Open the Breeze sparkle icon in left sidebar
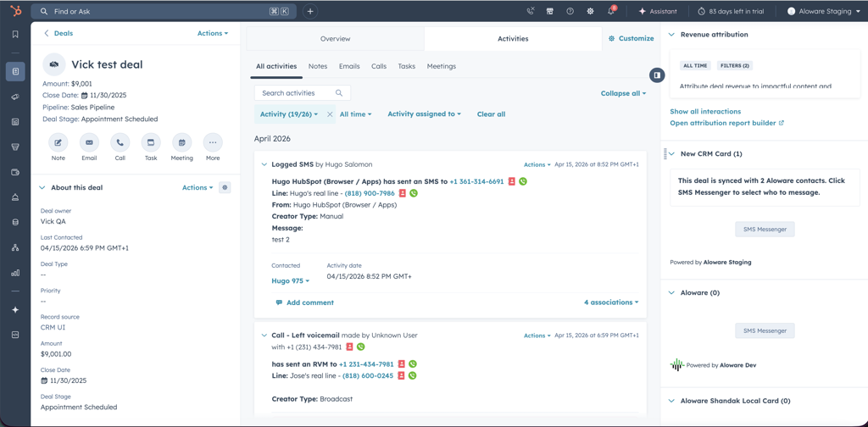Image resolution: width=868 pixels, height=427 pixels. pyautogui.click(x=15, y=310)
